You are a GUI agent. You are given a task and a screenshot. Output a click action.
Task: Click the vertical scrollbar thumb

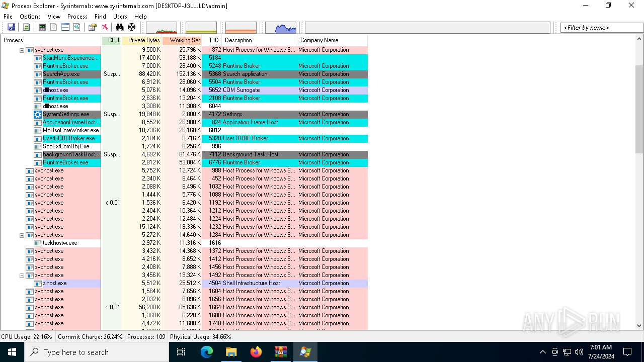coord(639,109)
